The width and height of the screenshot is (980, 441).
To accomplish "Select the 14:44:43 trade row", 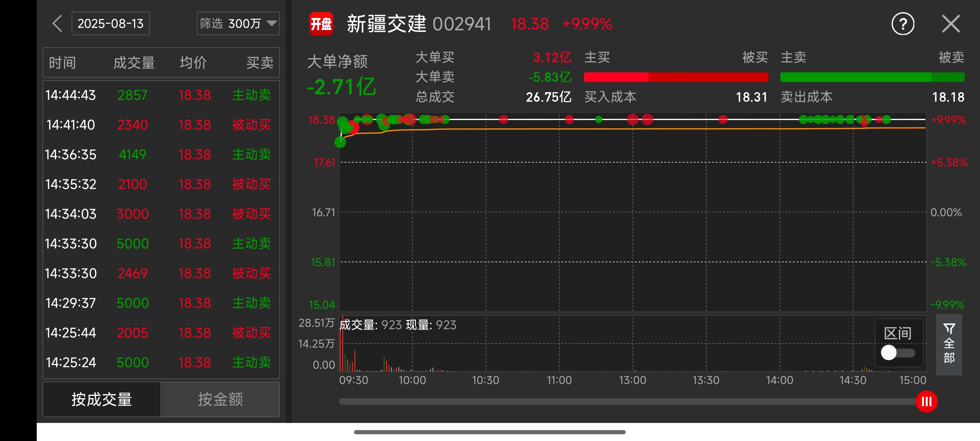I will coord(161,95).
